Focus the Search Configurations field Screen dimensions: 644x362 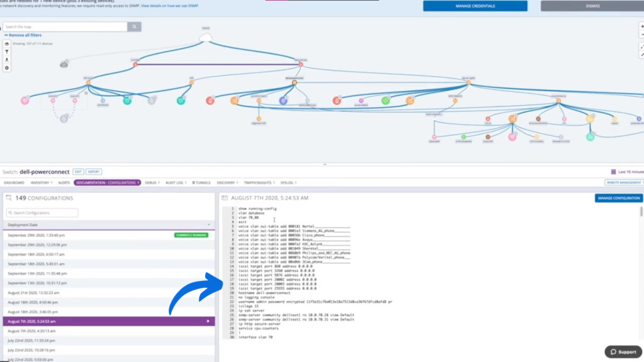tap(42, 212)
